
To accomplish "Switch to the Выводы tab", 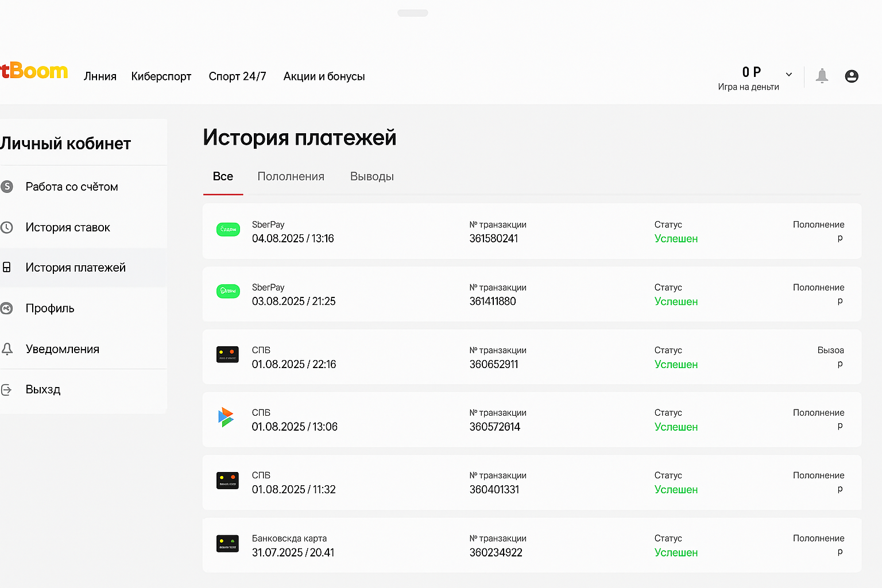I will pos(372,177).
